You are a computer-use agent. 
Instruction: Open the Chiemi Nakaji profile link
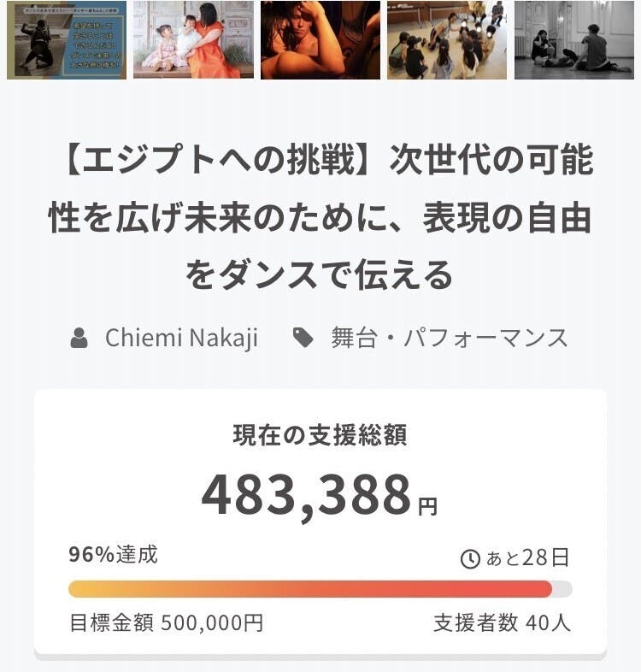coord(181,339)
